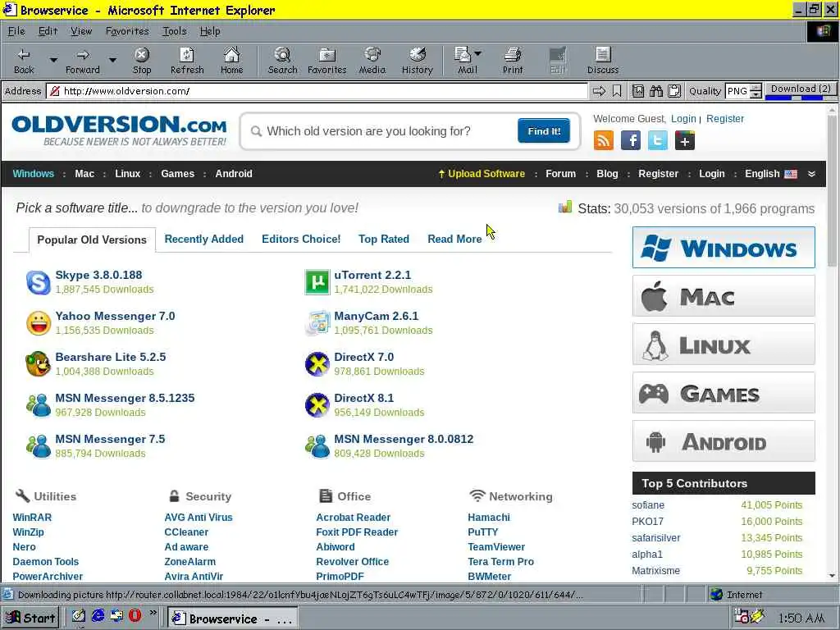
Task: Switch to the Recently Added tab
Action: (203, 239)
